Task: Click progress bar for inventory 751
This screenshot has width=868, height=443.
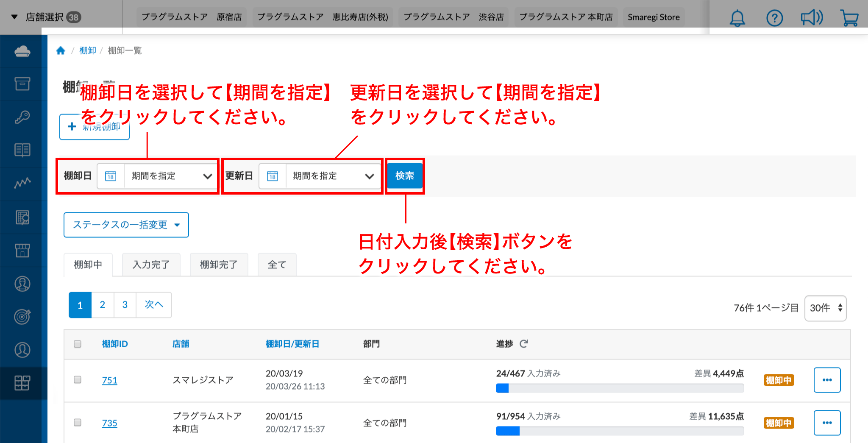Action: 619,388
